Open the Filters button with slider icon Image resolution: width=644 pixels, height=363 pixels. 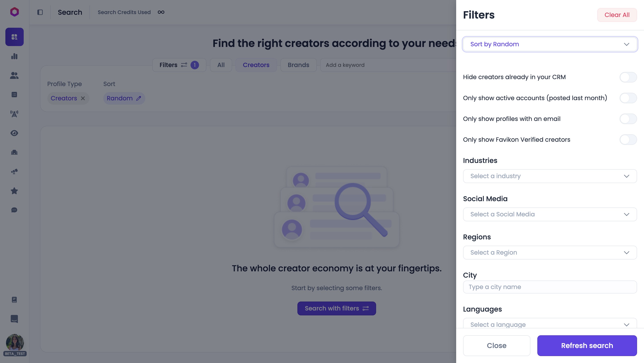[x=179, y=65]
